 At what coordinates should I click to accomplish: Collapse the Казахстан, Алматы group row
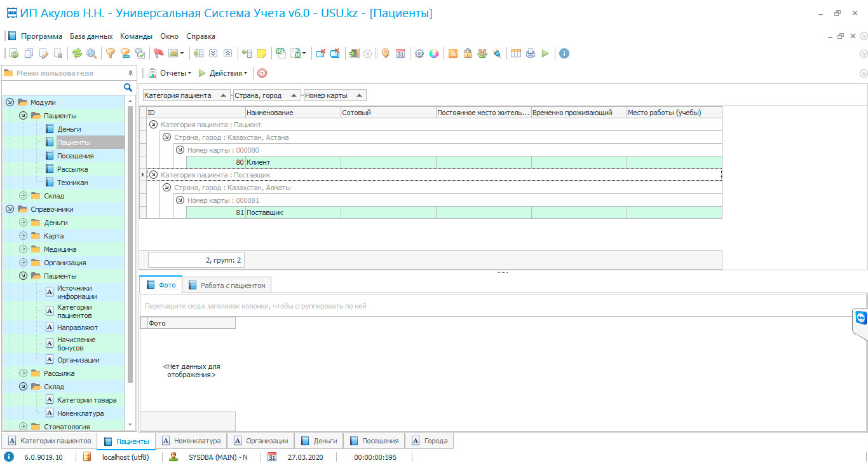(x=166, y=188)
